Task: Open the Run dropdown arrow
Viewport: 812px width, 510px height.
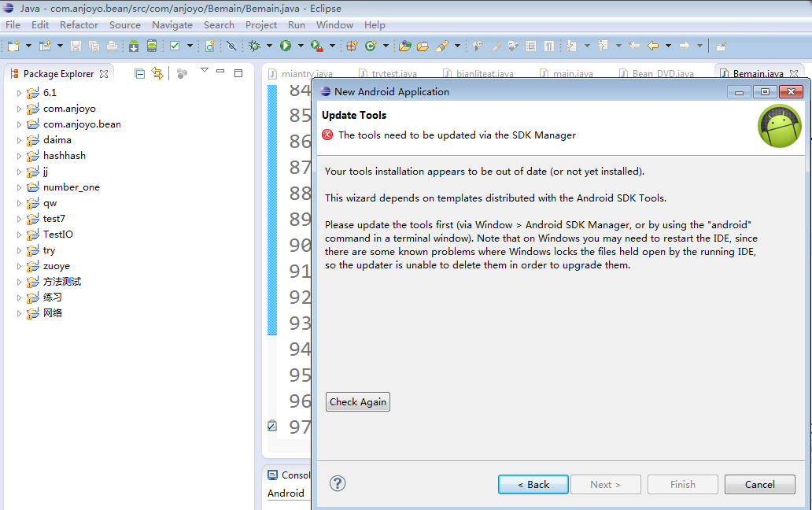Action: tap(301, 46)
